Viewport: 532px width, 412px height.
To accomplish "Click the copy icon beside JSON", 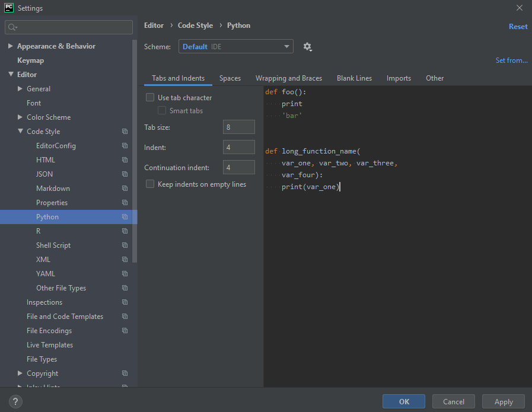I will [125, 174].
